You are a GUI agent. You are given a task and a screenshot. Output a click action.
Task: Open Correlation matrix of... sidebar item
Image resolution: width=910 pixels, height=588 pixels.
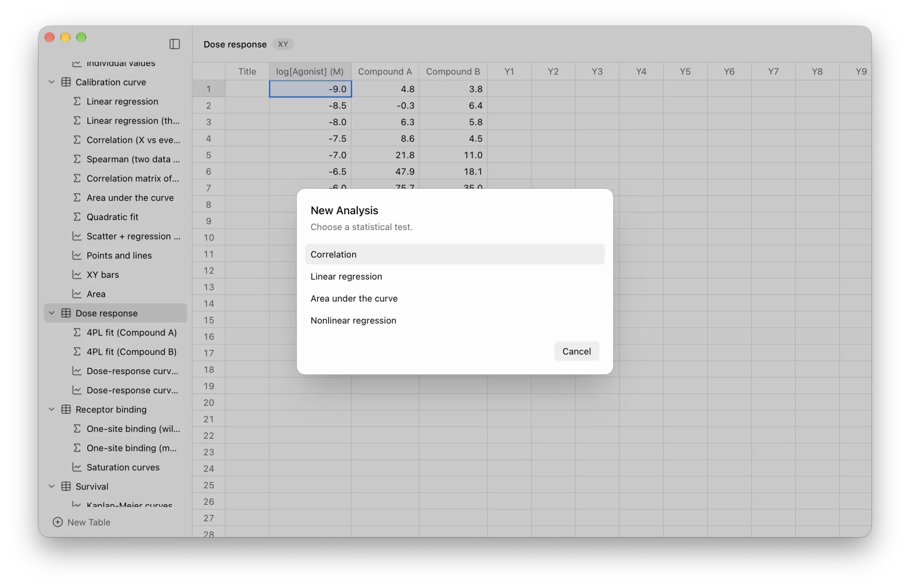(116, 179)
